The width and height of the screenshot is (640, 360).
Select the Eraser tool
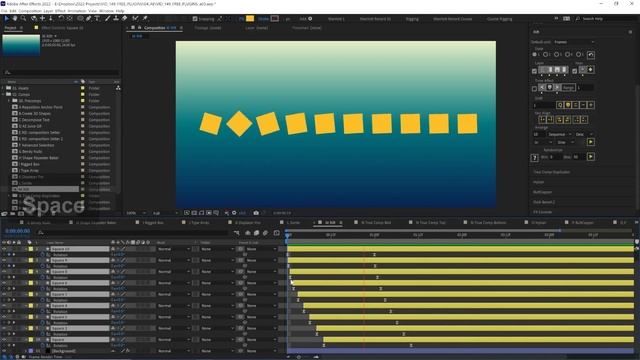pyautogui.click(x=124, y=18)
